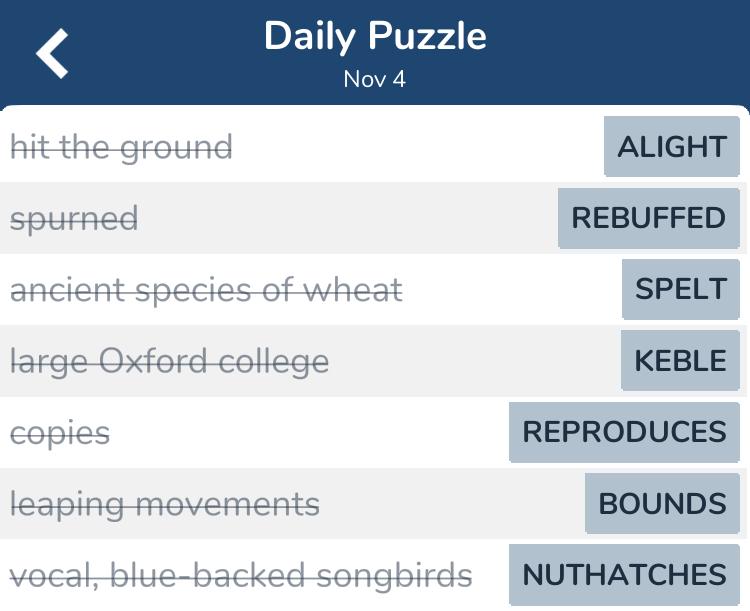Select the REBUFFED answer tile
Viewport: 750px width, 611px height.
(649, 218)
